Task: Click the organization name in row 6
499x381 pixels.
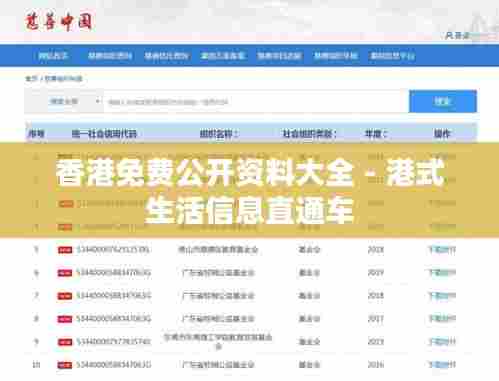Action: pyautogui.click(x=218, y=273)
